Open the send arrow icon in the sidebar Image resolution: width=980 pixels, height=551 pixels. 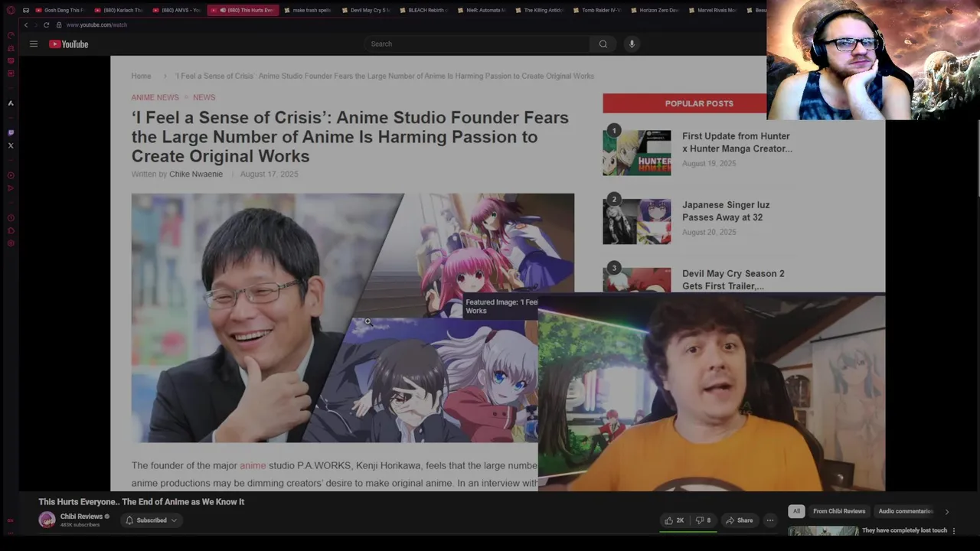11,188
